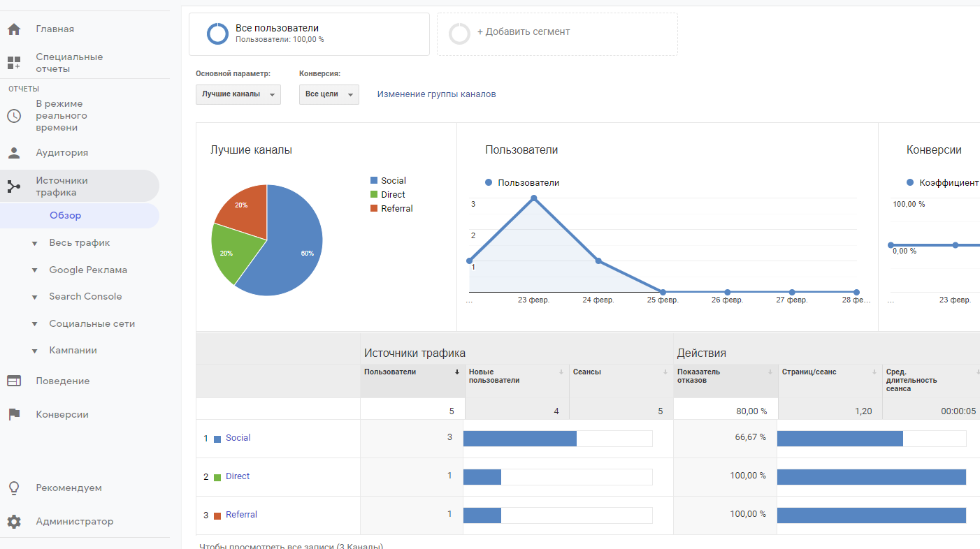This screenshot has height=549, width=980.
Task: Click average session duration 00:00:05
Action: pos(958,411)
